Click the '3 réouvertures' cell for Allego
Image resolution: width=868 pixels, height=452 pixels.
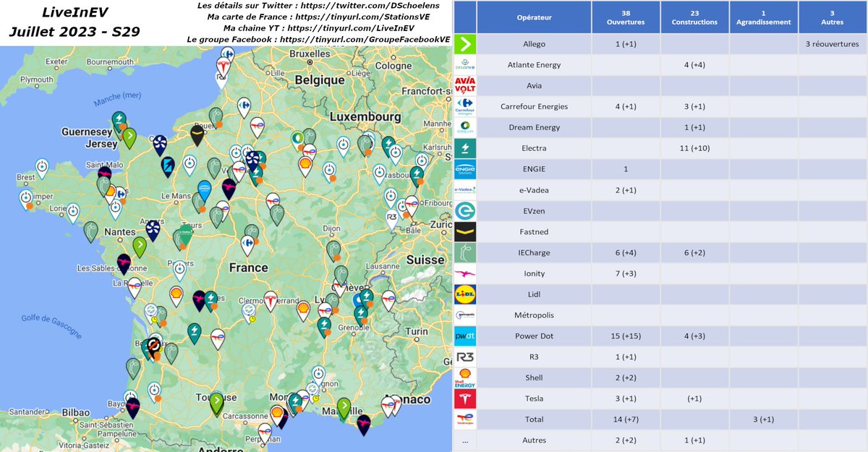[x=832, y=44]
